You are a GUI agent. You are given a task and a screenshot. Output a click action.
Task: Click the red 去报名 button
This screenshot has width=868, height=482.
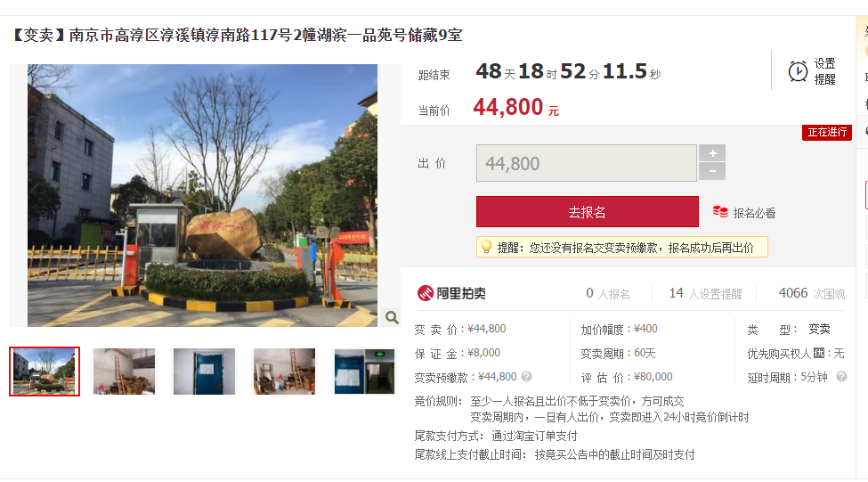point(588,212)
